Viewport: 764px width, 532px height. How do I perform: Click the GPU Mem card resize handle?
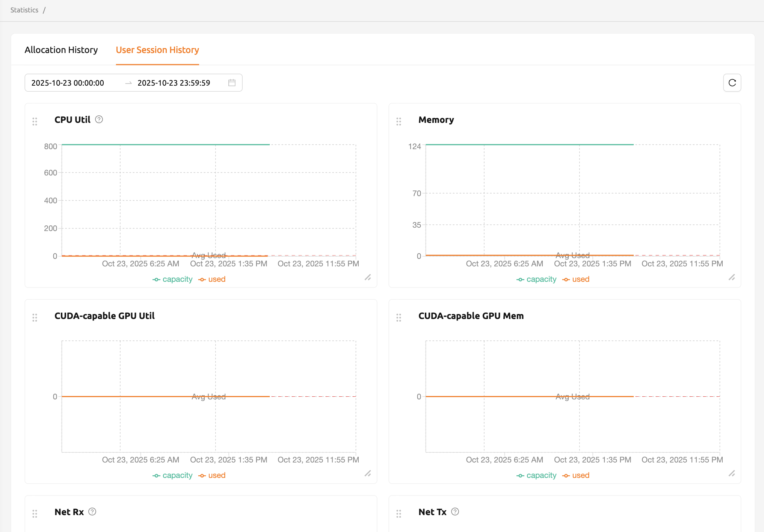[x=732, y=473]
